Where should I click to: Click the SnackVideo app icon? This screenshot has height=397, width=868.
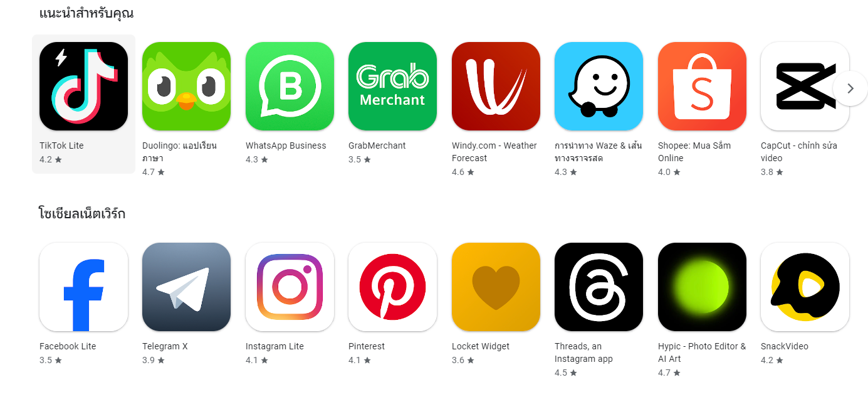point(805,287)
